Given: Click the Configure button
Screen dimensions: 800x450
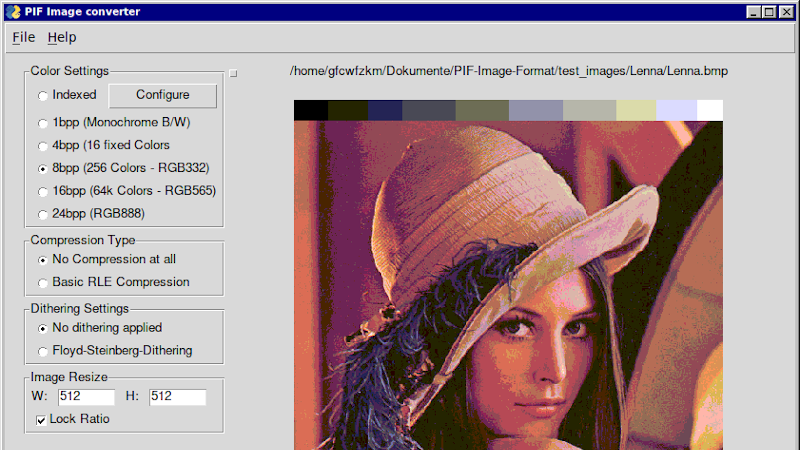Looking at the screenshot, I should 162,95.
